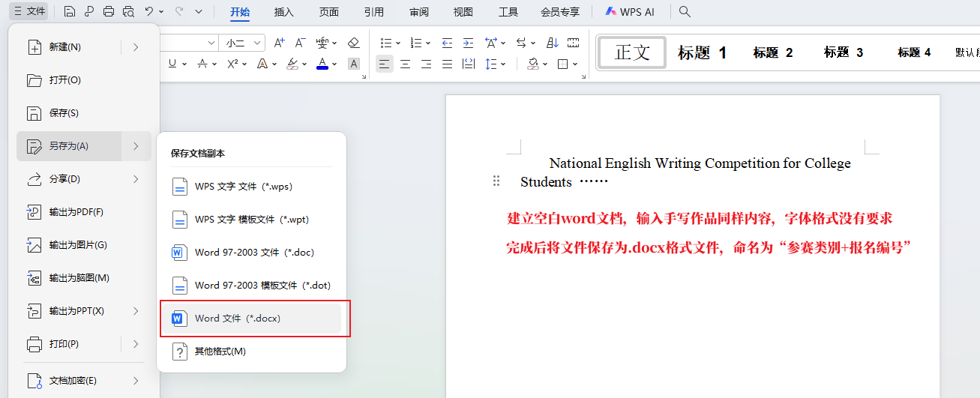The image size is (980, 398).
Task: Click the increase font size icon
Action: click(279, 43)
